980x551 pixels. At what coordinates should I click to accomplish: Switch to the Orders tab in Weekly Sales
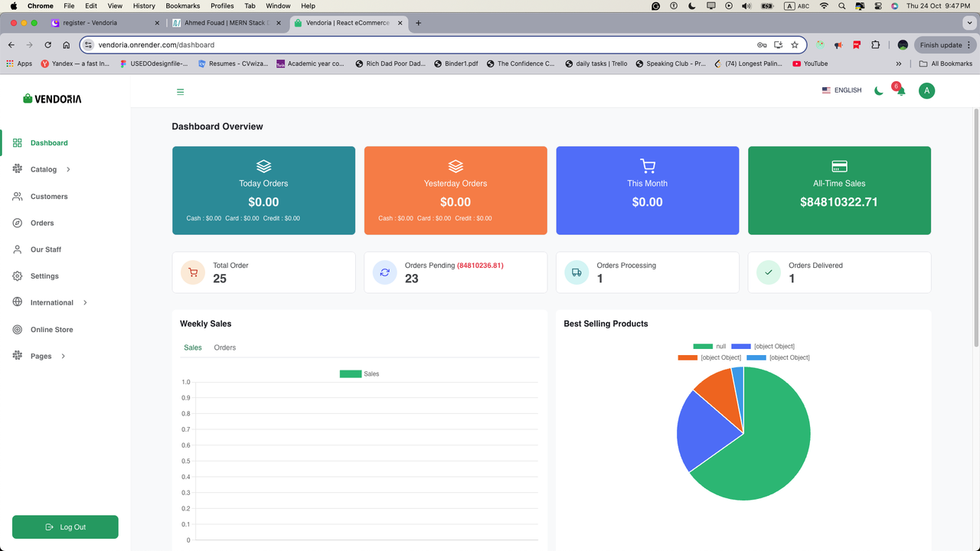point(225,347)
